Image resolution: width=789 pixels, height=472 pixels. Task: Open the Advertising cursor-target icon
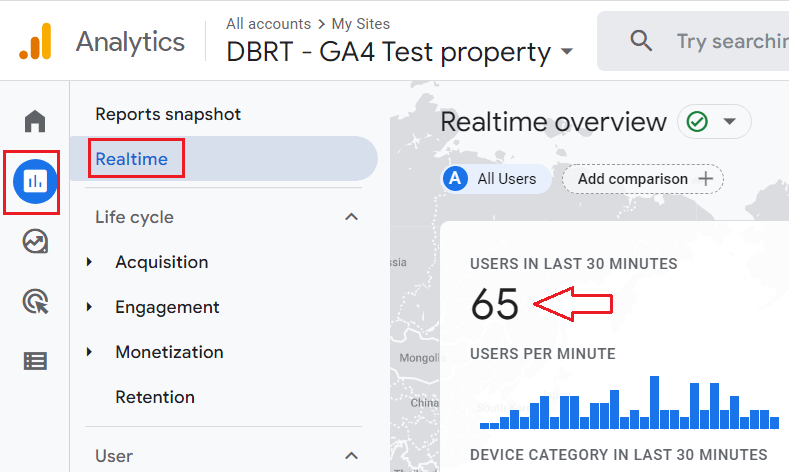35,301
